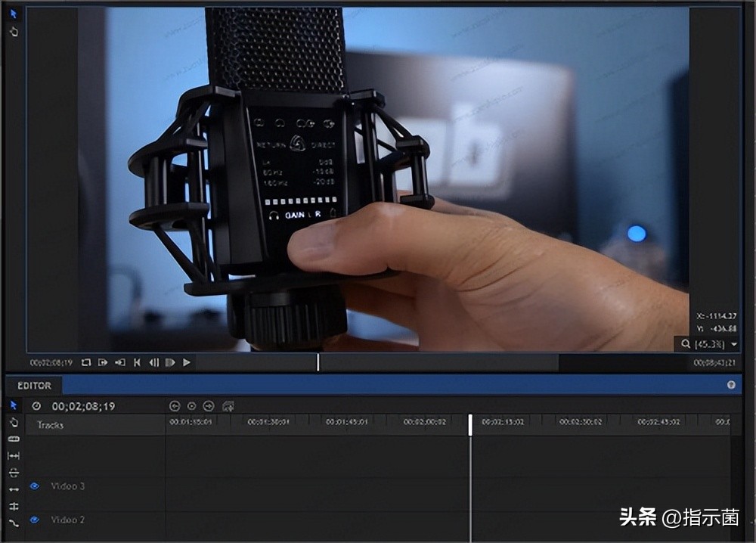Click the magnifier icon beside the zoom percentage
The height and width of the screenshot is (543, 756).
[686, 344]
